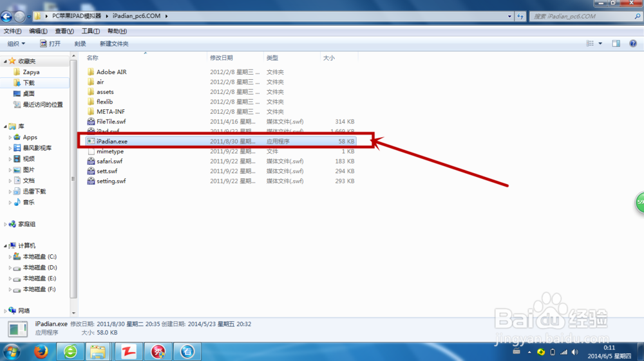Viewport: 644px width, 361px height.
Task: Select 本地磁盘 (D:) drive
Action: (x=40, y=268)
